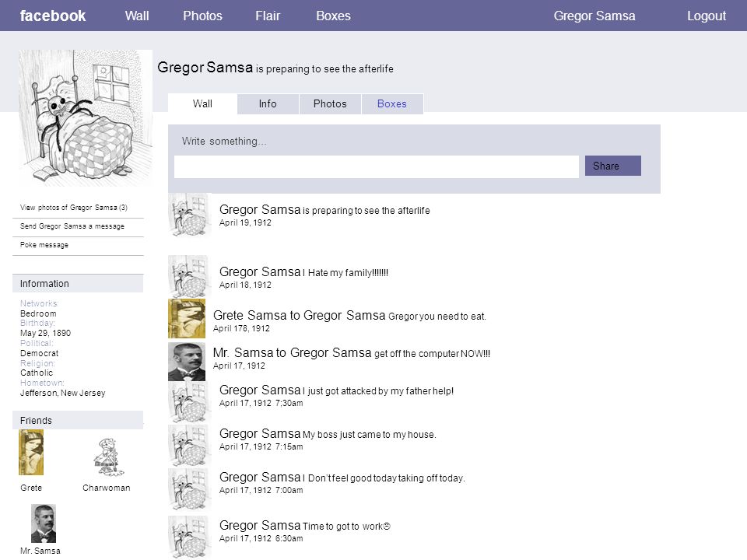
Task: Open View photos of Gregor Samsa (3)
Action: click(x=74, y=208)
